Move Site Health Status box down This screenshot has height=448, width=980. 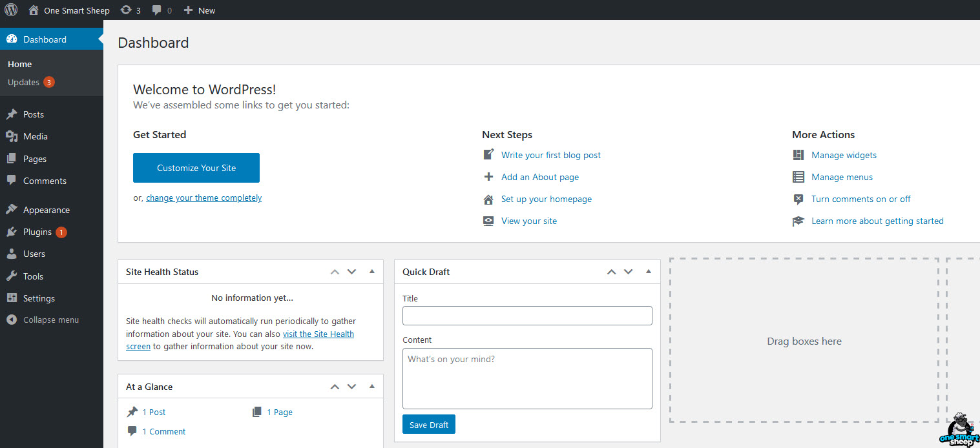click(x=351, y=272)
